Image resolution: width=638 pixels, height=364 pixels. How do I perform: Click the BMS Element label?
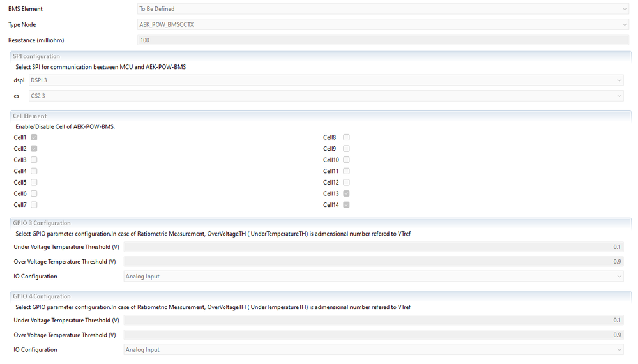tap(26, 8)
